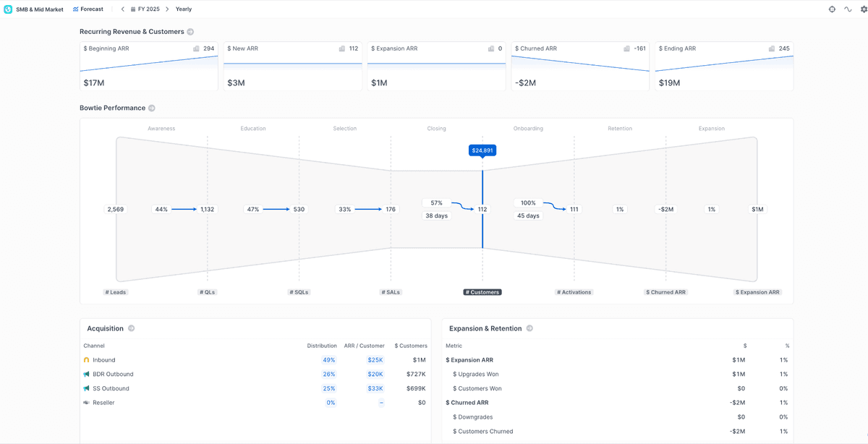Click the 49% distribution link for Inbound
The width and height of the screenshot is (868, 444).
tap(329, 359)
